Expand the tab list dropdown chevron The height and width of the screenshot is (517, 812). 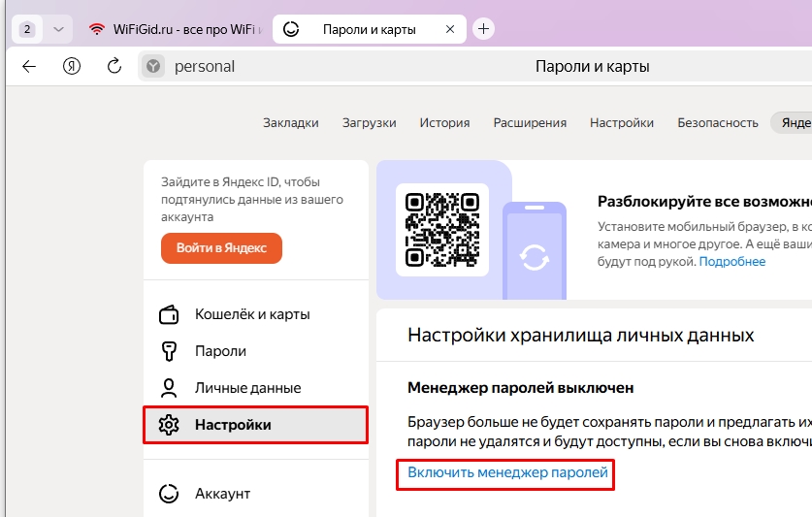pos(58,29)
